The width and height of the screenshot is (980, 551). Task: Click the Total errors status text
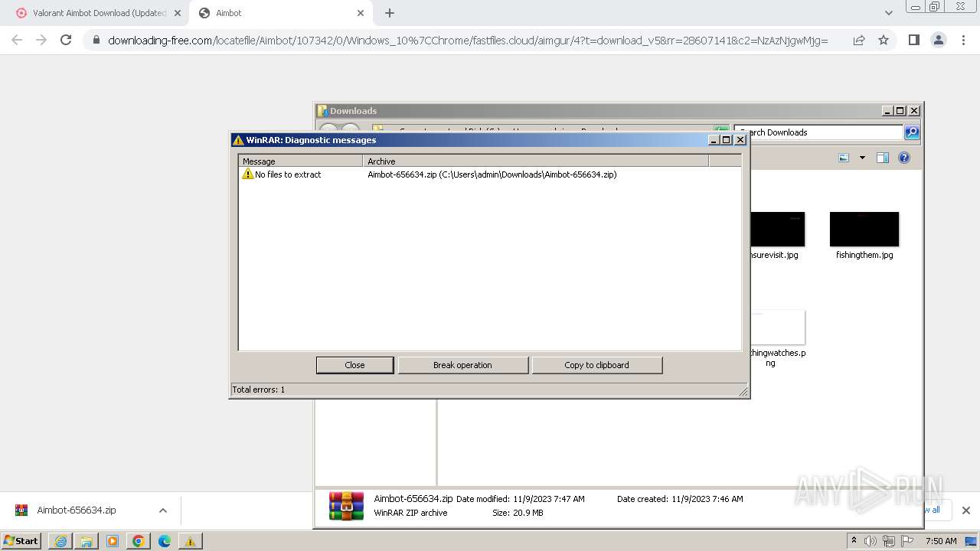258,390
